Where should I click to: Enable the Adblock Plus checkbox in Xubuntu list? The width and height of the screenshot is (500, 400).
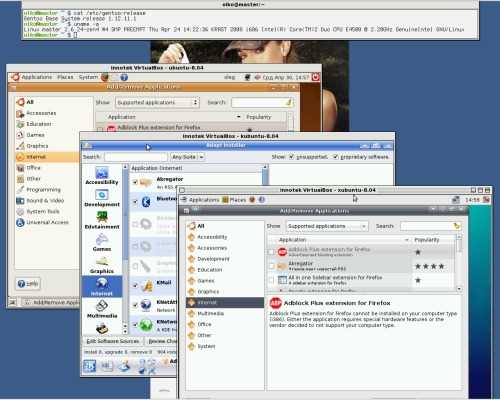pyautogui.click(x=272, y=252)
